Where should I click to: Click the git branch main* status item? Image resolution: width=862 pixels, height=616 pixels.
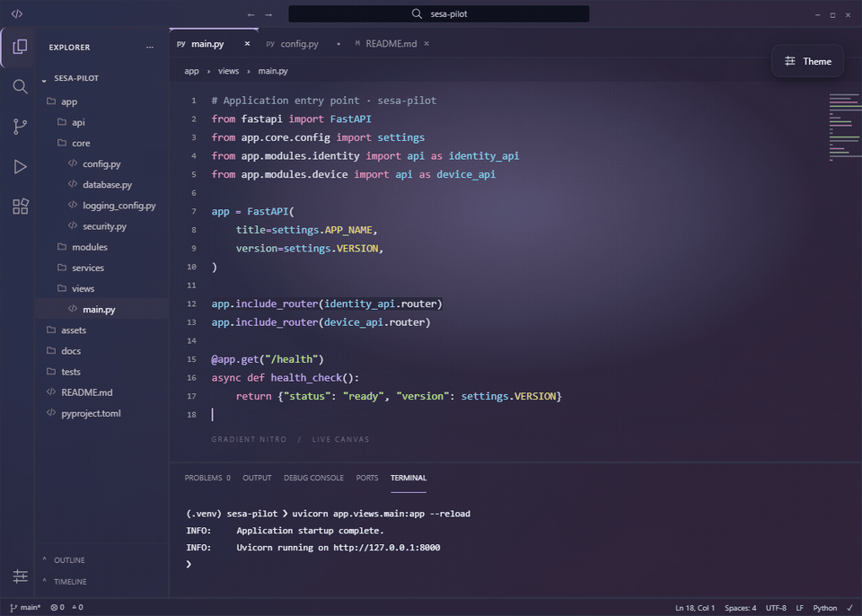point(25,607)
